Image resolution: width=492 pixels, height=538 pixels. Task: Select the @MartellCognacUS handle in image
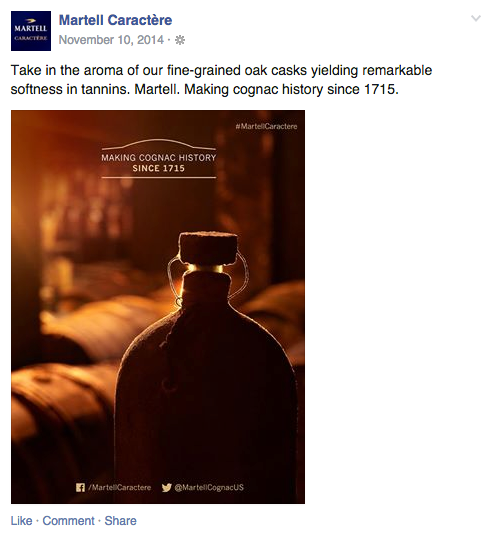click(x=209, y=488)
